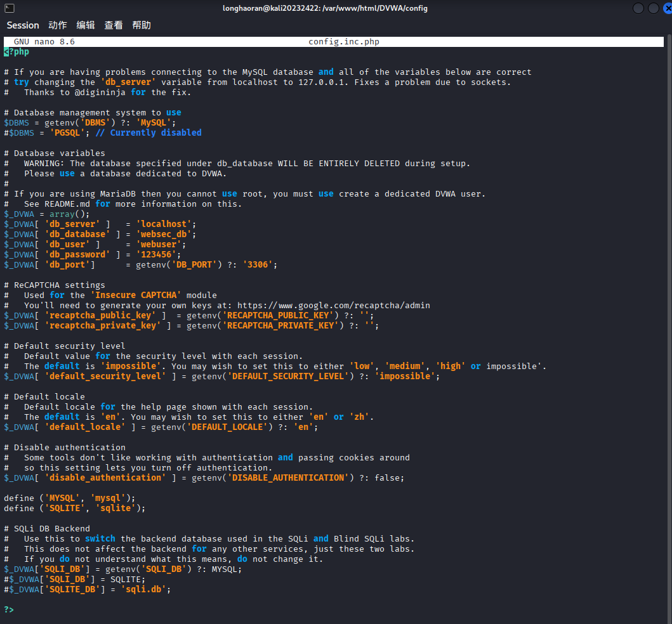Click the closing ?> PHP tag
This screenshot has width=672, height=624.
[x=9, y=610]
